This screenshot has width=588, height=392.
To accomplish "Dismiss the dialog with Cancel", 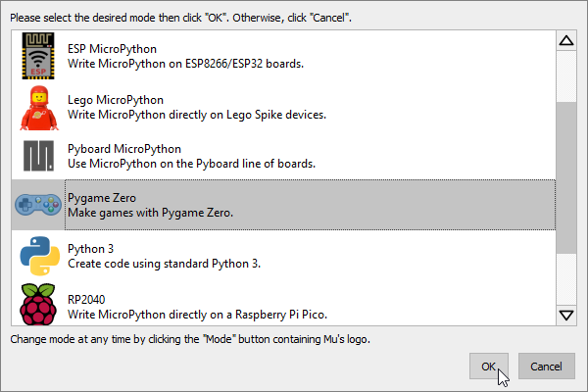I will coord(547,367).
